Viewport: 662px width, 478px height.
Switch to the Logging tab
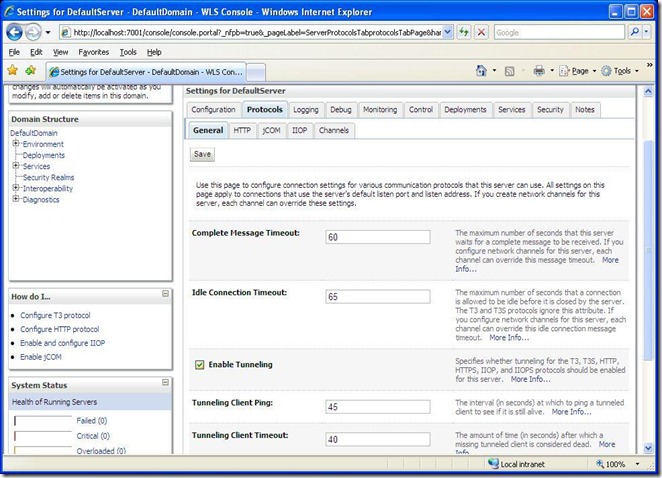[x=306, y=110]
